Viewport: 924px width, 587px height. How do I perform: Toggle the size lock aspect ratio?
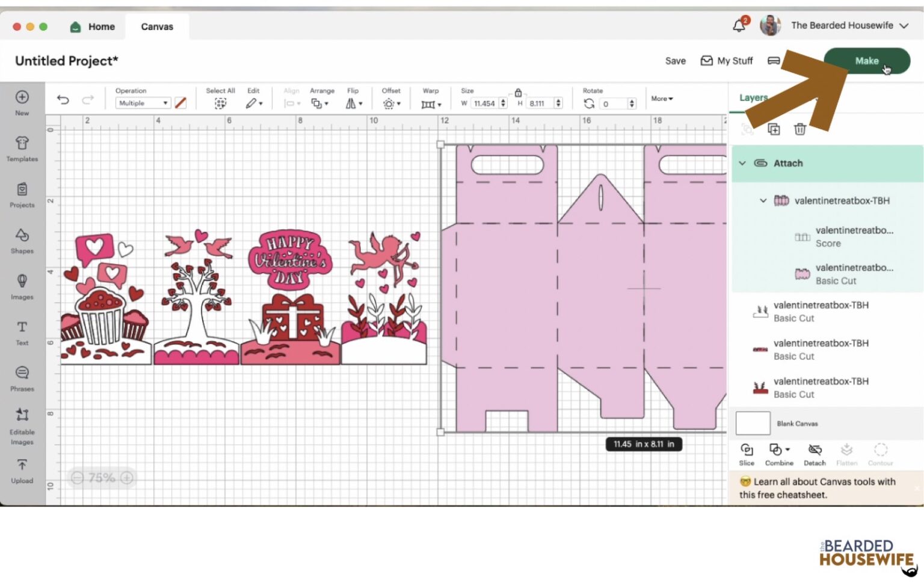coord(518,93)
